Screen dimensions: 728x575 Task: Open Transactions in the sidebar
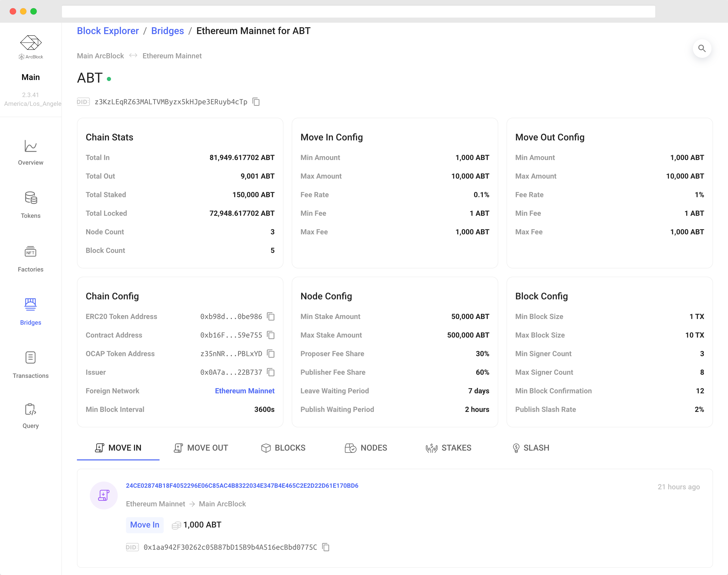(31, 365)
